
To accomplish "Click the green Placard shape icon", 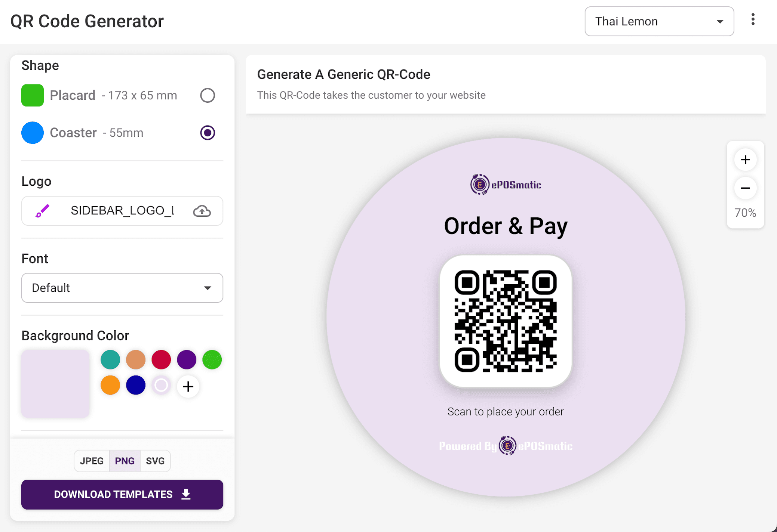I will click(33, 95).
